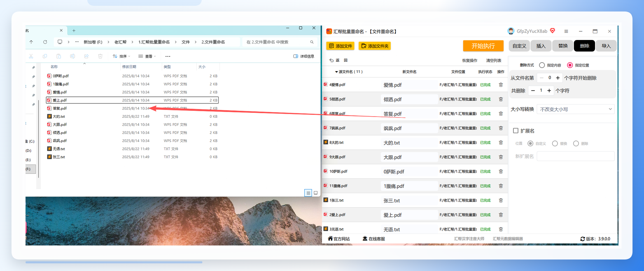Toggle the 详细信息 details pane in Explorer
The width and height of the screenshot is (644, 271).
point(304,56)
